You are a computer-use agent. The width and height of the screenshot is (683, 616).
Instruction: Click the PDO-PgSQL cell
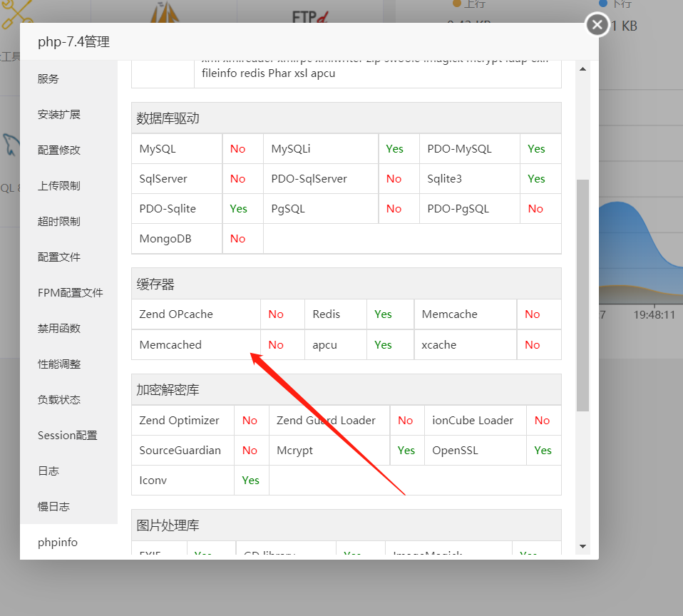(470, 209)
